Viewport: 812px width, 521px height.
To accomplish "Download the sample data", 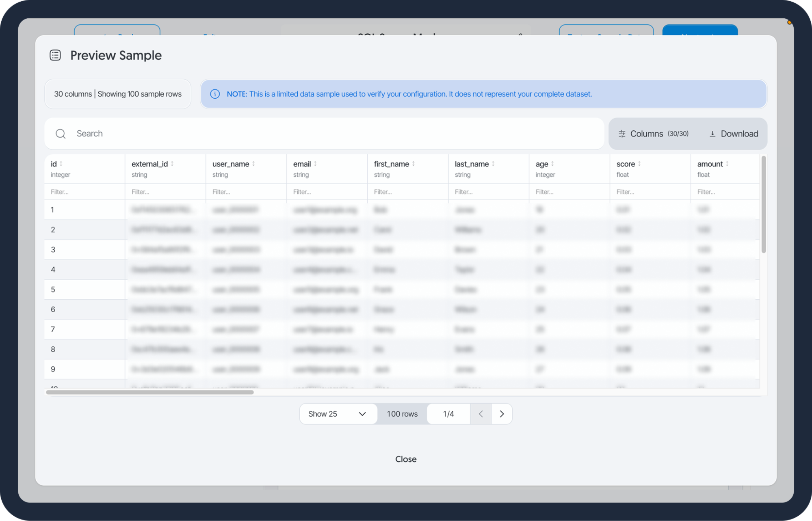I will [734, 134].
